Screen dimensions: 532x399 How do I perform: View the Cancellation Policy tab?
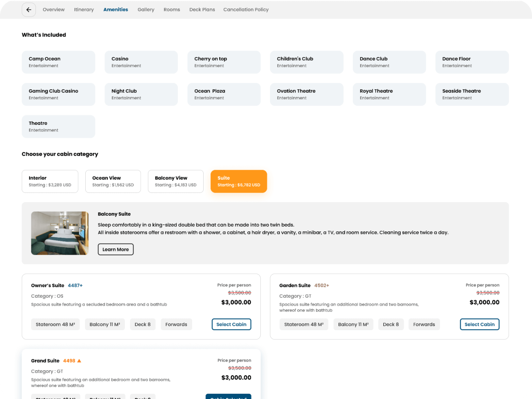point(246,10)
